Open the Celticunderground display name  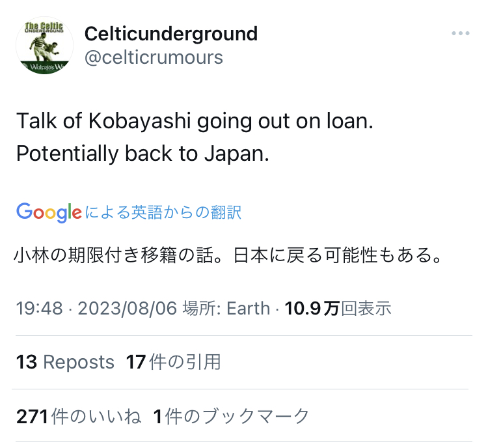(x=171, y=33)
